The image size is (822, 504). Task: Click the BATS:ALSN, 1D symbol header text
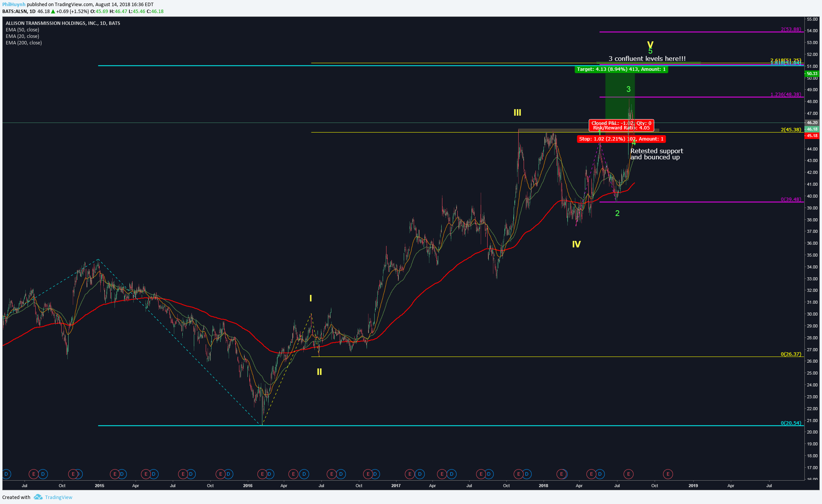pos(19,11)
